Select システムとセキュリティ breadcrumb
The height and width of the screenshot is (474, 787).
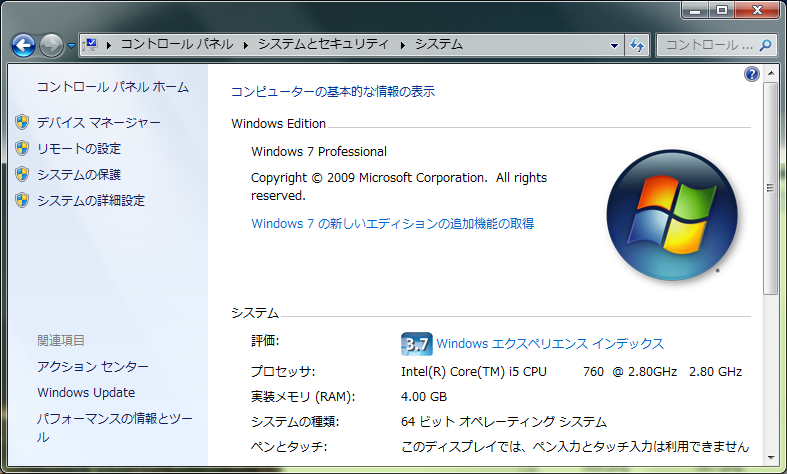pyautogui.click(x=323, y=44)
